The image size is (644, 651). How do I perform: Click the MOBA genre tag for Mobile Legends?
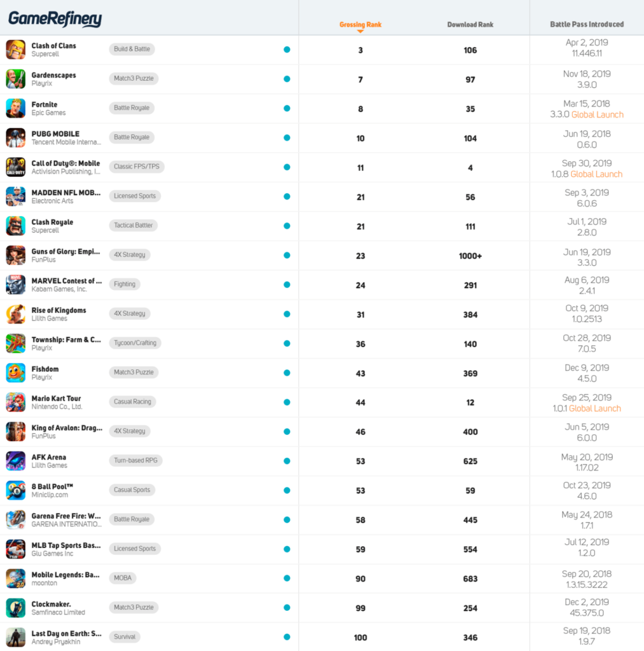tap(123, 578)
